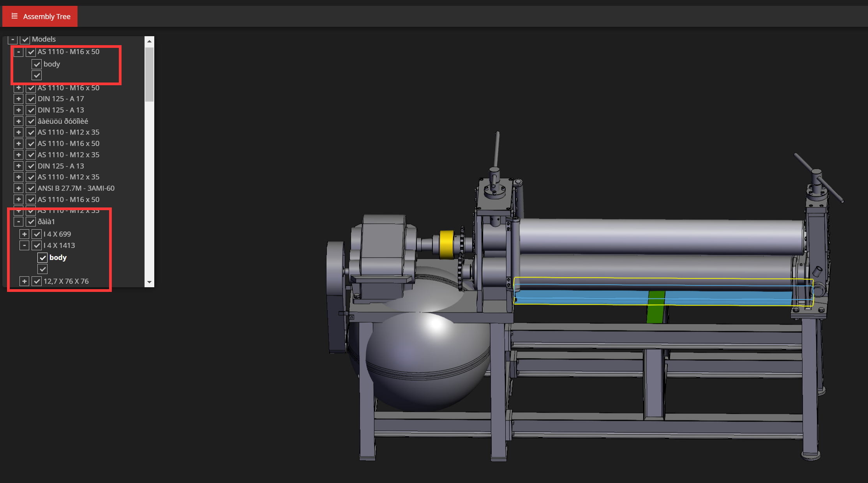Select the ANSI B 27.7M - 3AMI-60 label
The height and width of the screenshot is (483, 868).
point(76,188)
